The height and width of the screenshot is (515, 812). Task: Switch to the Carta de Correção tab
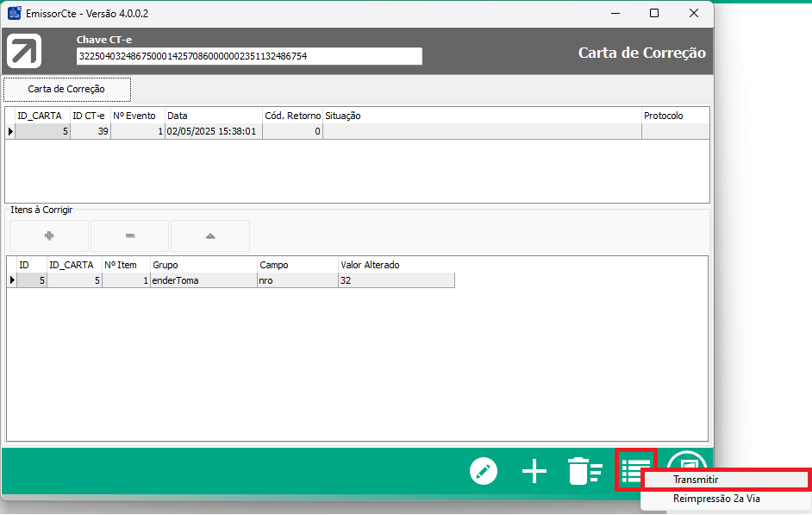pyautogui.click(x=67, y=89)
